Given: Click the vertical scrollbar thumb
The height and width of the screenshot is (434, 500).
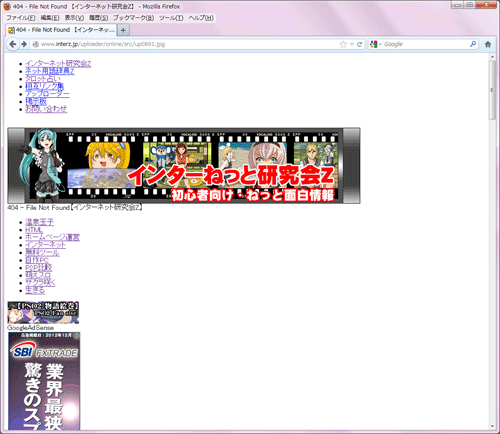Looking at the screenshot, I should point(492,90).
